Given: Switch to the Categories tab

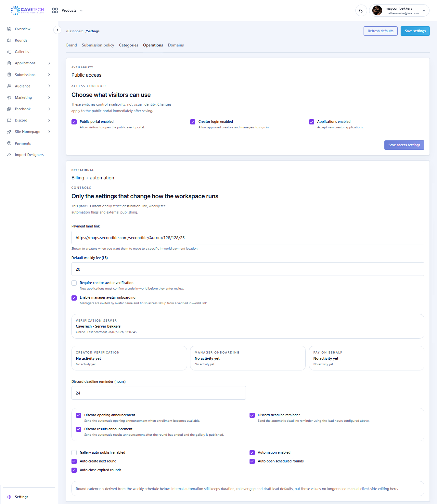Looking at the screenshot, I should point(129,45).
